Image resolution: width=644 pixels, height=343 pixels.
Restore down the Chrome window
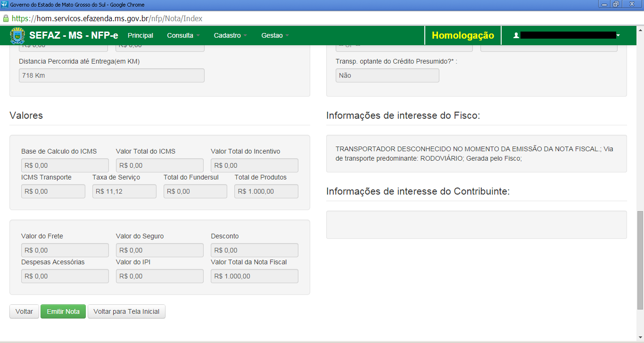(616, 4)
